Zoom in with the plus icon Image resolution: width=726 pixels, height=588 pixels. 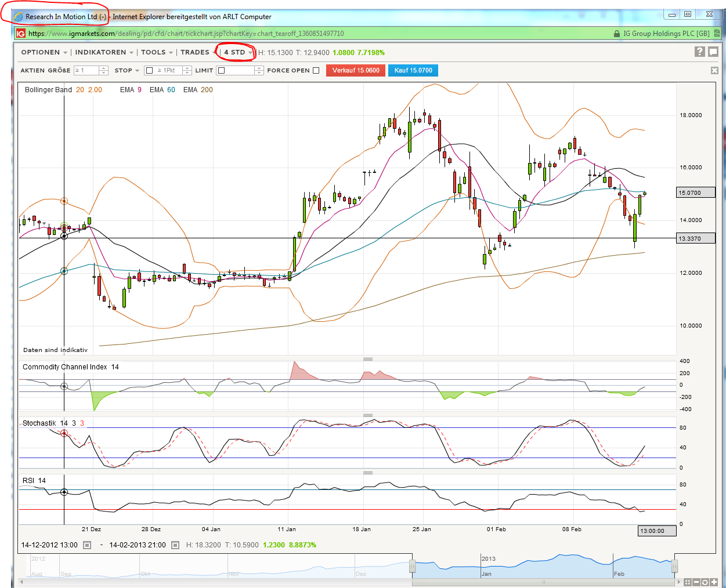click(713, 582)
